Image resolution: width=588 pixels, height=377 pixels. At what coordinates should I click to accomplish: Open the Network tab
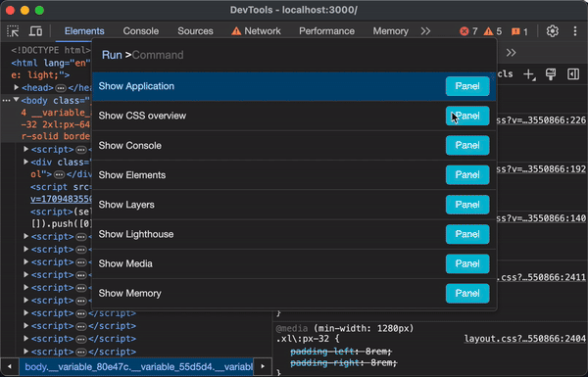(256, 31)
